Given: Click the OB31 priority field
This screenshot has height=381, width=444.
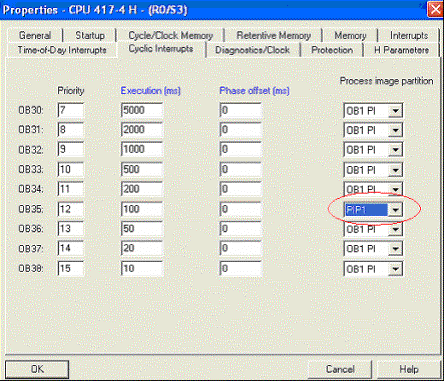Looking at the screenshot, I should pyautogui.click(x=70, y=130).
